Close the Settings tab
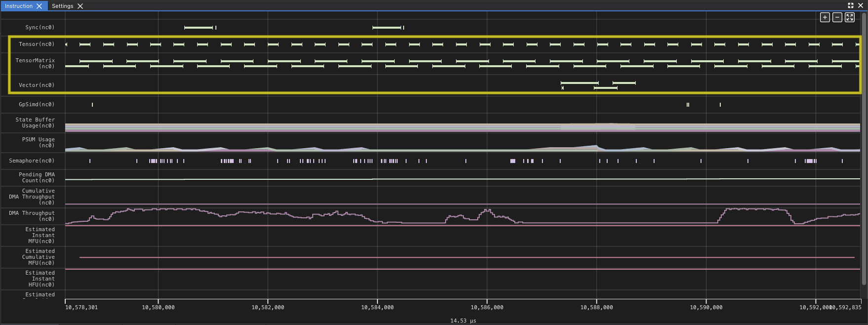 80,6
